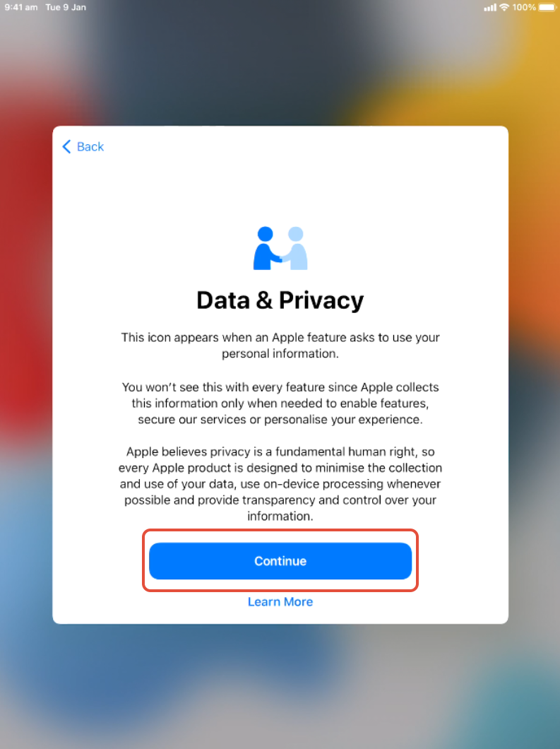Tap the 9:41 am clock in status bar
The width and height of the screenshot is (560, 749).
point(21,7)
